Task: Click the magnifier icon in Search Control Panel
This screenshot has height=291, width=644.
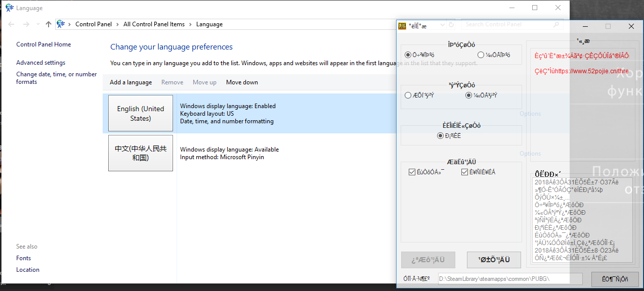Action: (556, 24)
